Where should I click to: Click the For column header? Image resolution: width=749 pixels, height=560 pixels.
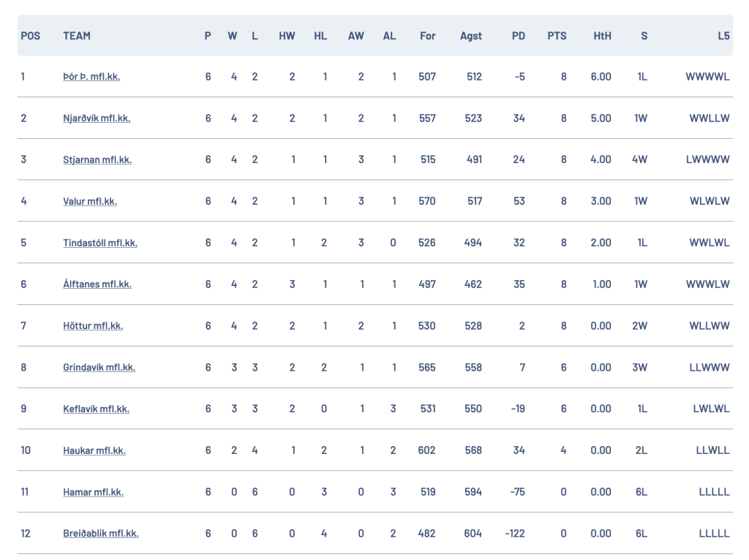[427, 36]
